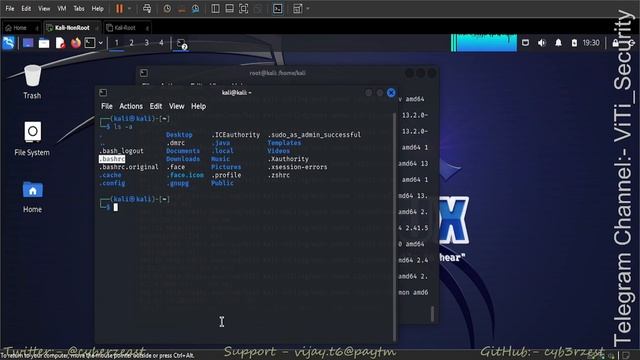640x360 pixels.
Task: Click the .zshrc file name in terminal
Action: pos(279,175)
